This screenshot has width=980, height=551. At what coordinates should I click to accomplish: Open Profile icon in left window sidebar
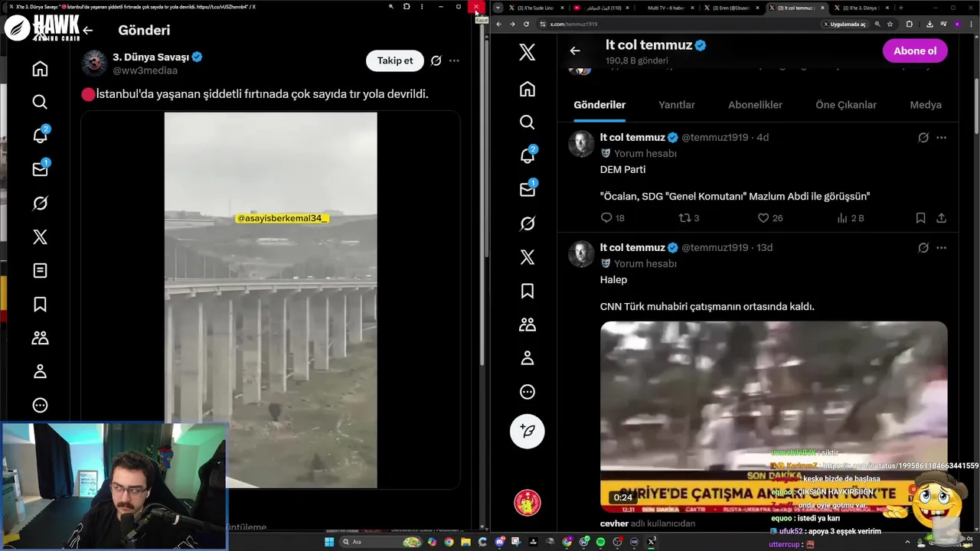(x=40, y=371)
